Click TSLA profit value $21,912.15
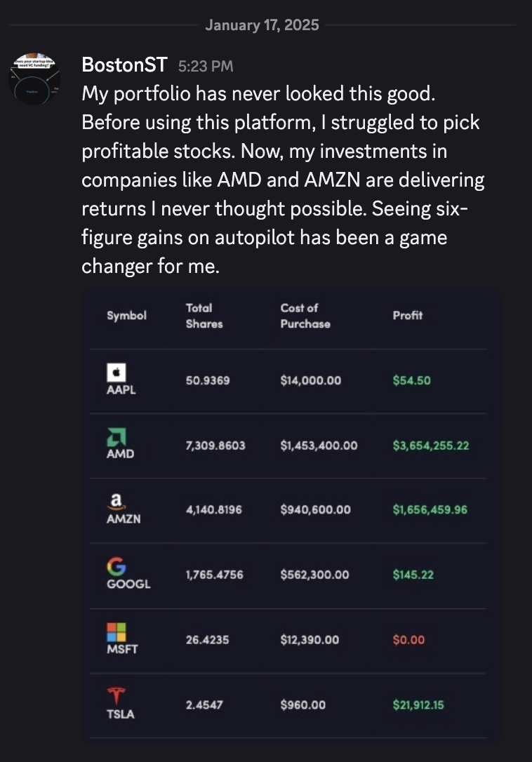 coord(418,704)
